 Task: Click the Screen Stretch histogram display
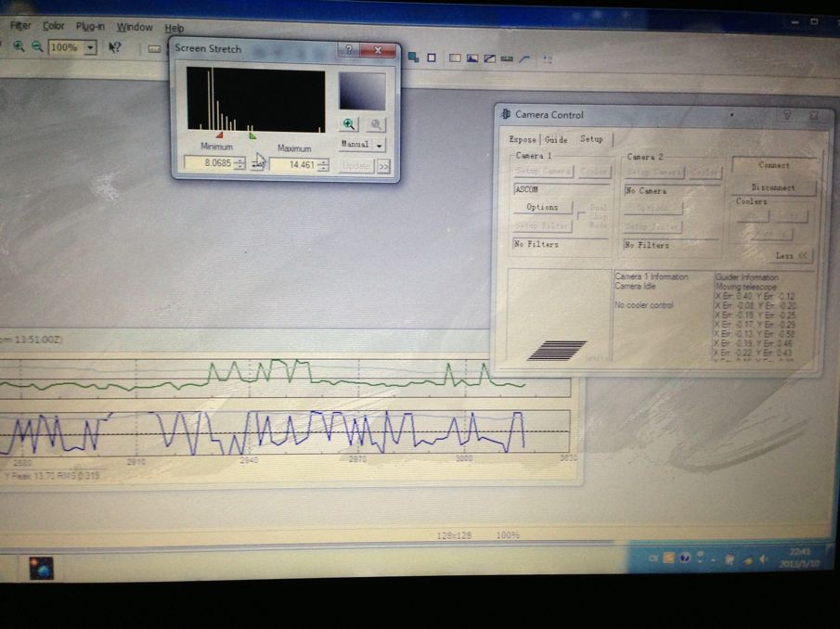(x=255, y=99)
